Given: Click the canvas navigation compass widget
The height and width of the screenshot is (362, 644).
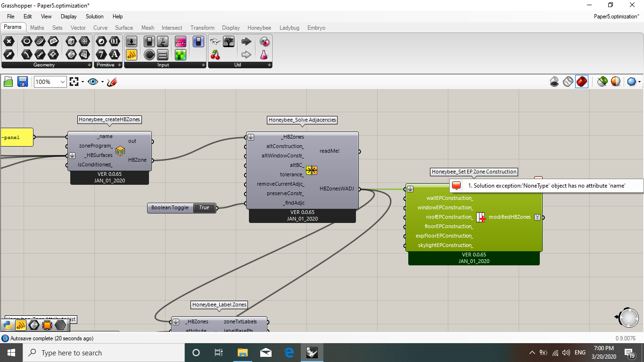Looking at the screenshot, I should coord(628,317).
